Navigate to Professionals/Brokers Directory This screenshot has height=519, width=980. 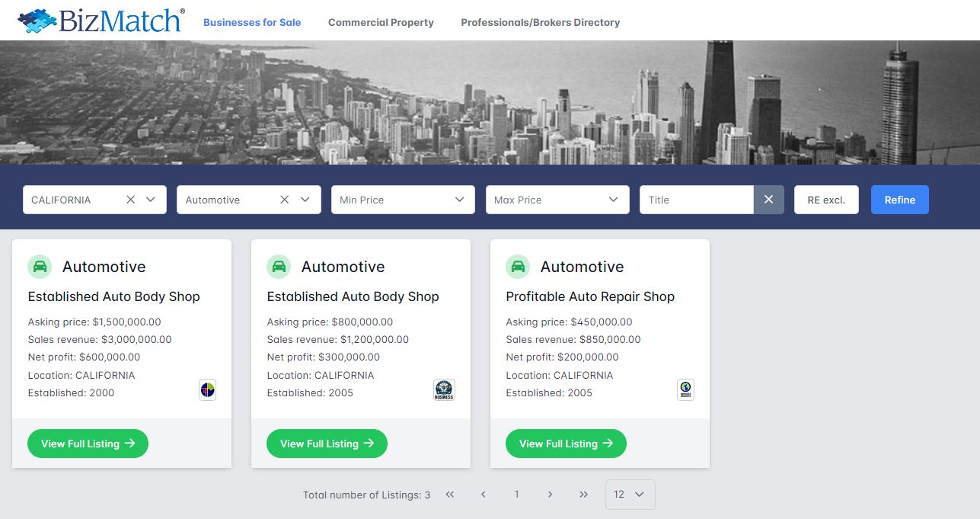point(540,22)
